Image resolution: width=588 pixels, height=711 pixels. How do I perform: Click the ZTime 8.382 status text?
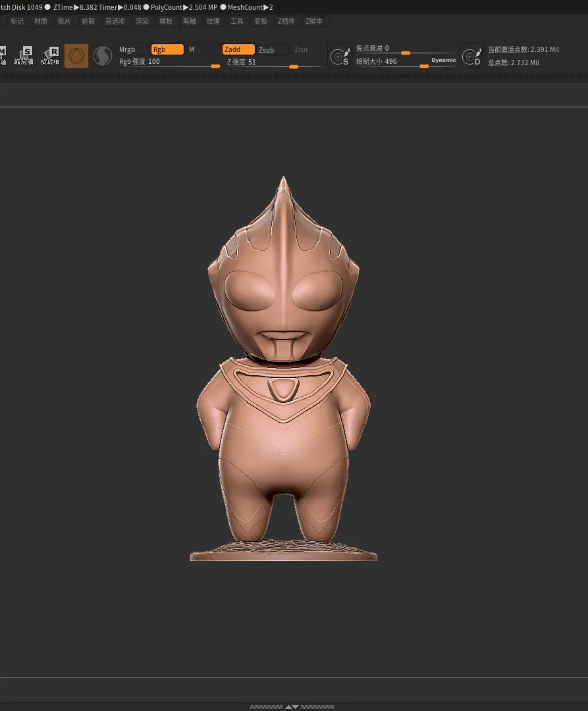click(x=75, y=7)
